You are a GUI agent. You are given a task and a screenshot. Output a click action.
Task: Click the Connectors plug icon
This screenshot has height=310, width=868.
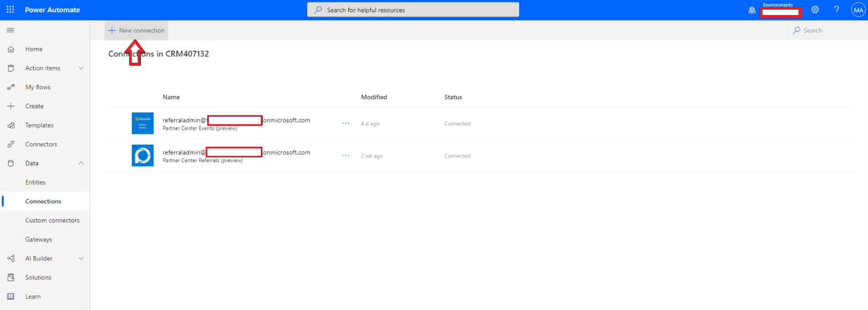coord(11,144)
